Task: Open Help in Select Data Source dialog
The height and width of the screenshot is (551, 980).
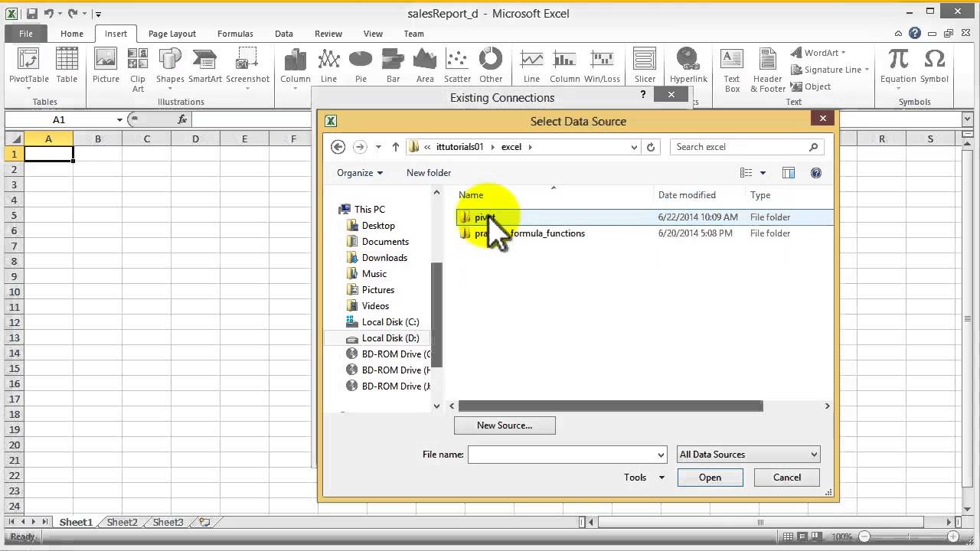Action: (x=815, y=173)
